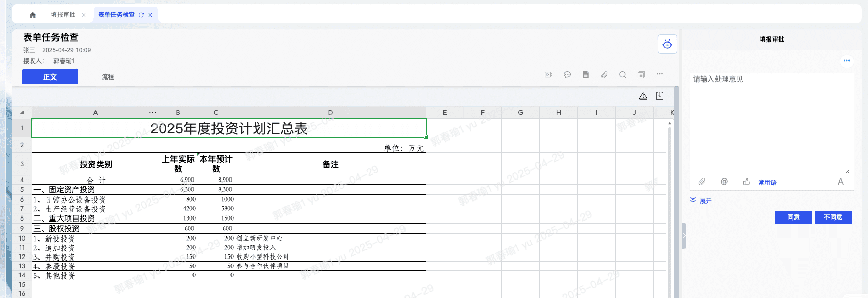The height and width of the screenshot is (298, 868).
Task: Show validation warnings triangle icon
Action: click(x=643, y=96)
